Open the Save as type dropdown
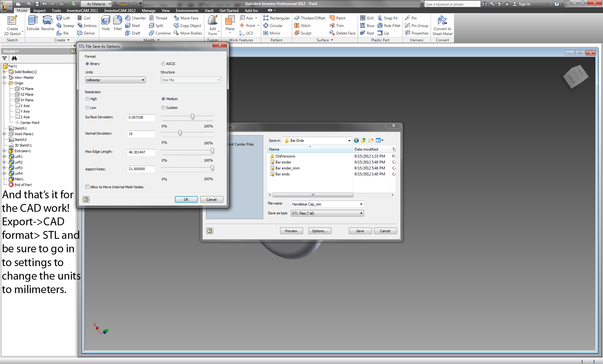The image size is (603, 364). [x=327, y=213]
